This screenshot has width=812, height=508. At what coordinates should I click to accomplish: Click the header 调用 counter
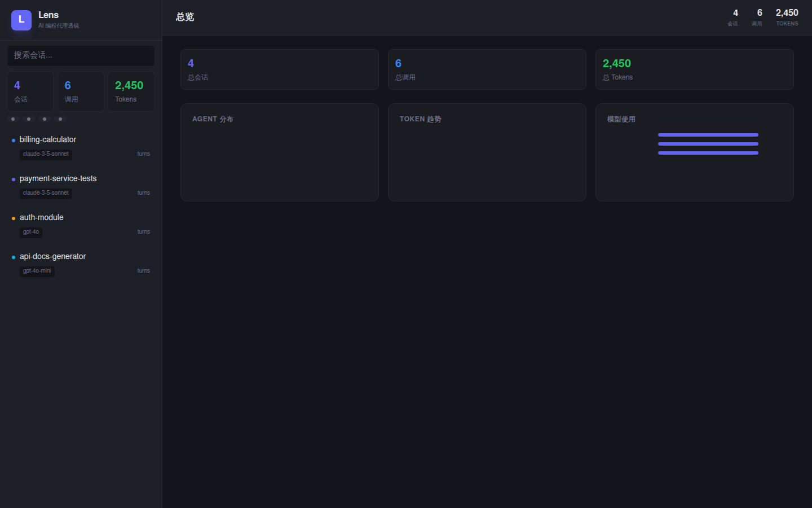click(757, 17)
